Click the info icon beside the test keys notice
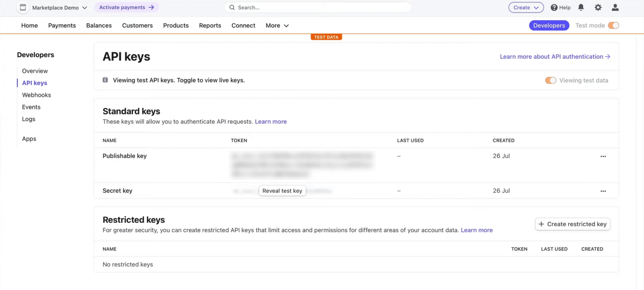The height and width of the screenshot is (290, 644). 105,80
